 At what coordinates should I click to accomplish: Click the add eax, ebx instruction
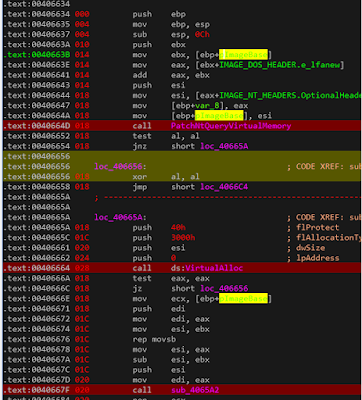tap(171, 75)
